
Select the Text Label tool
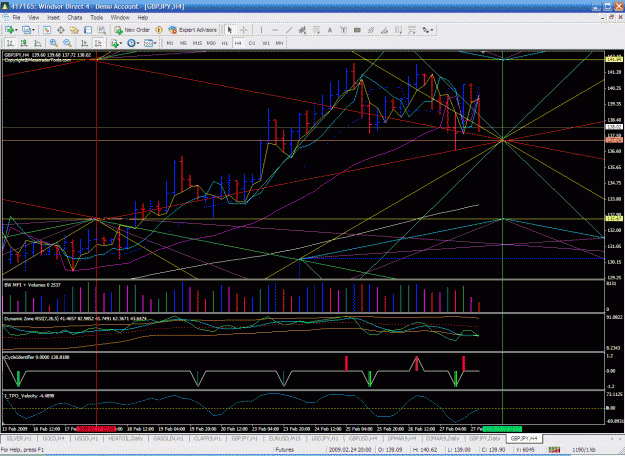pos(344,30)
